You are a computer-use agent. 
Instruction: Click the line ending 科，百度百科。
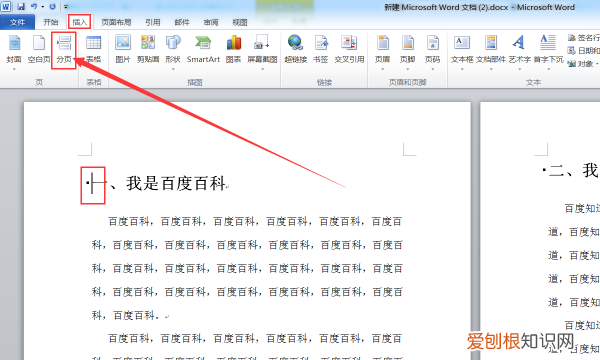[125, 315]
